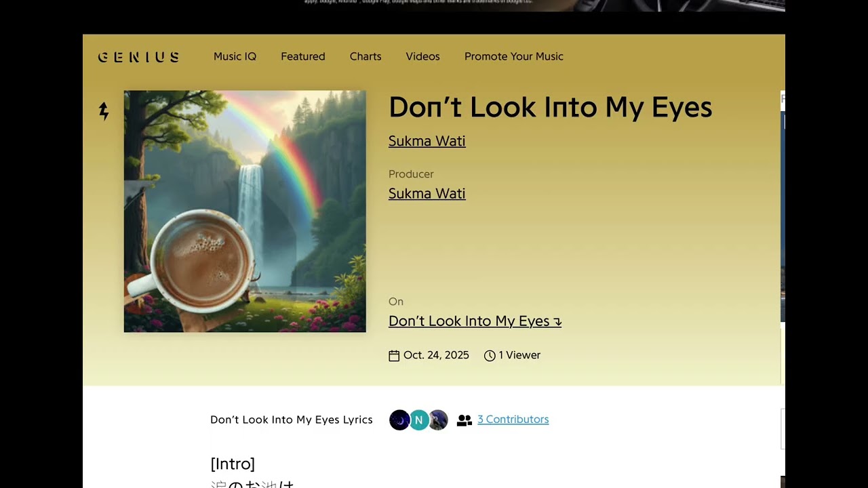The image size is (868, 488).
Task: Open artist link Sukma Wati below title
Action: [x=427, y=141]
